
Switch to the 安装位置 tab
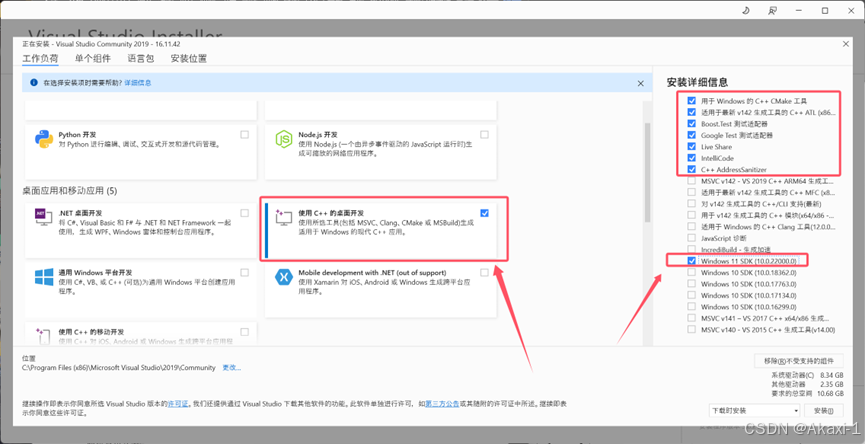tap(189, 58)
